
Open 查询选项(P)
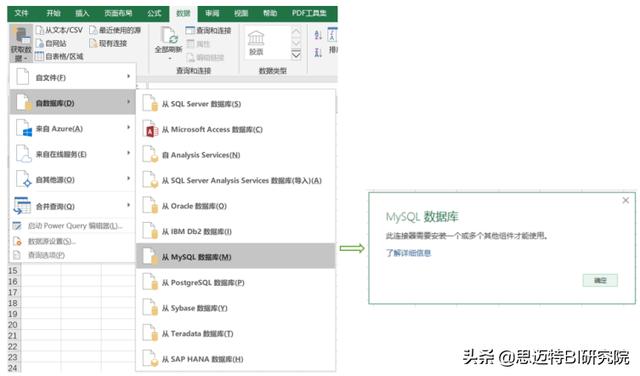72,255
